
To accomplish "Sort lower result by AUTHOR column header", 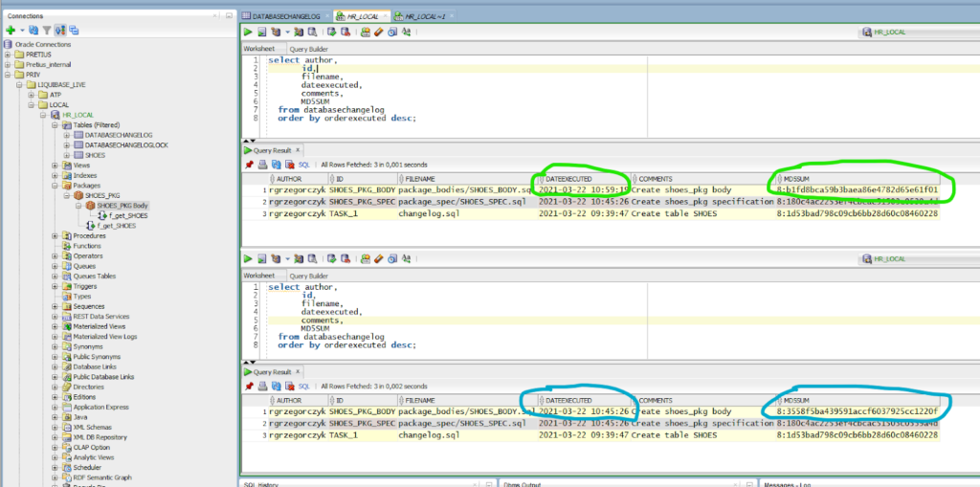I will point(297,401).
